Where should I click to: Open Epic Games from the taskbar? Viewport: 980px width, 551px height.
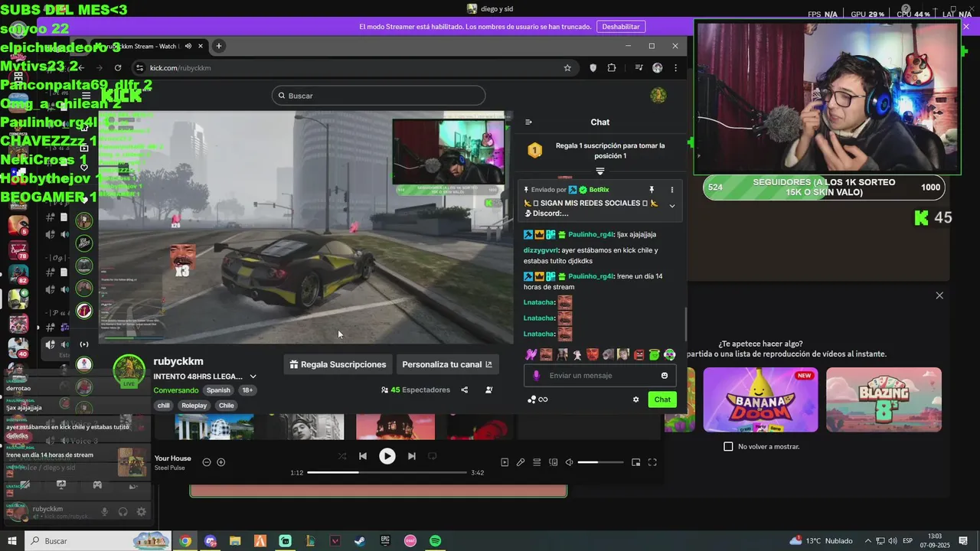coord(385,541)
